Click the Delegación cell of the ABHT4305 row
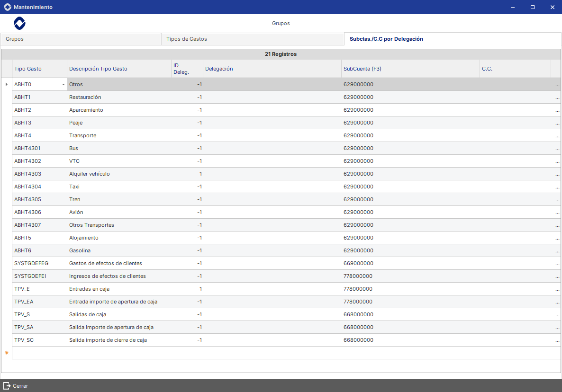Screen dimensions: 562x392 pos(272,199)
